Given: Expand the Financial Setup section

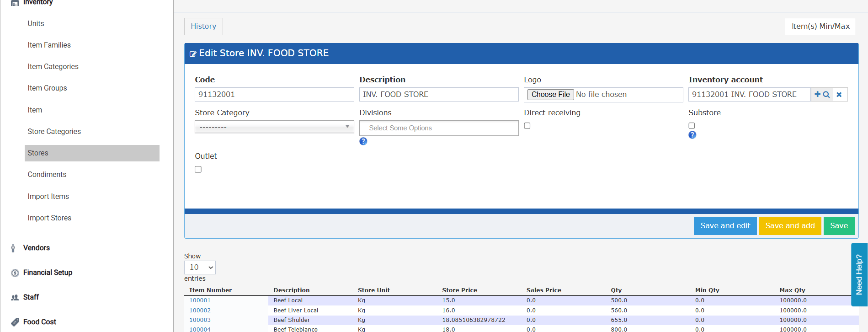Looking at the screenshot, I should pos(48,273).
